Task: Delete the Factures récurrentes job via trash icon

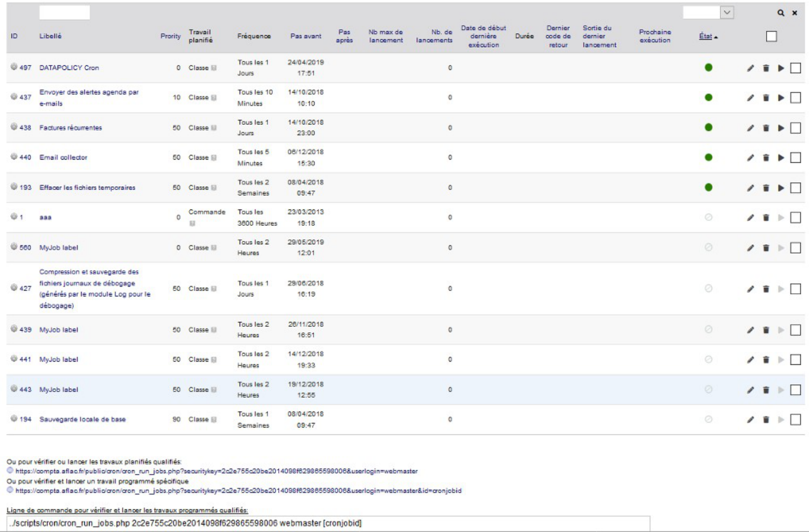Action: (766, 128)
